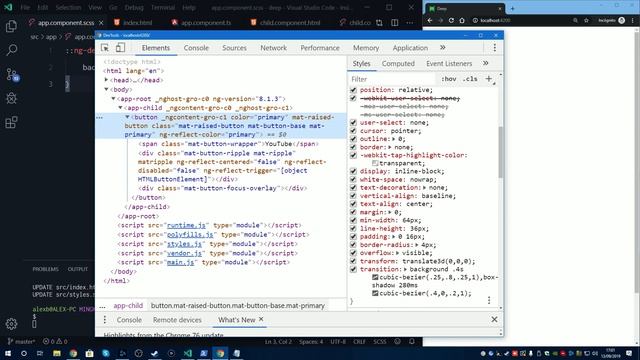Image resolution: width=640 pixels, height=360 pixels.
Task: Select app-child in the breadcrumb bar
Action: pyautogui.click(x=128, y=305)
